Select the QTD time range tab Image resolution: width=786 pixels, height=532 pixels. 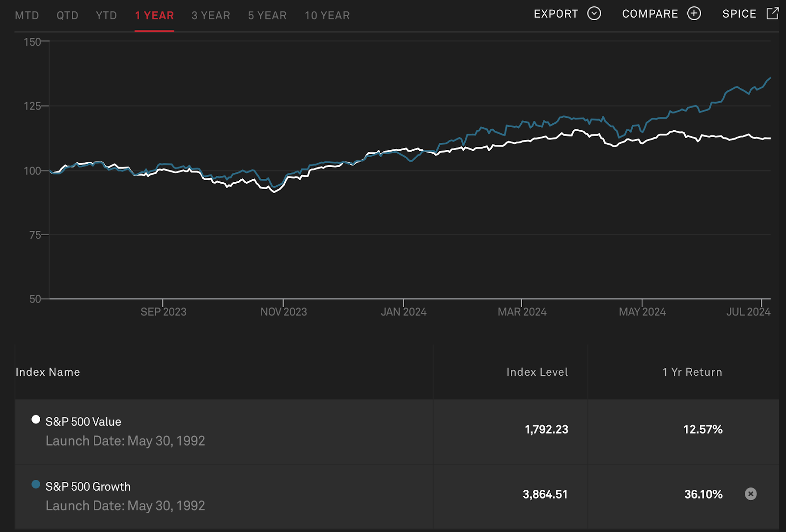pyautogui.click(x=67, y=16)
